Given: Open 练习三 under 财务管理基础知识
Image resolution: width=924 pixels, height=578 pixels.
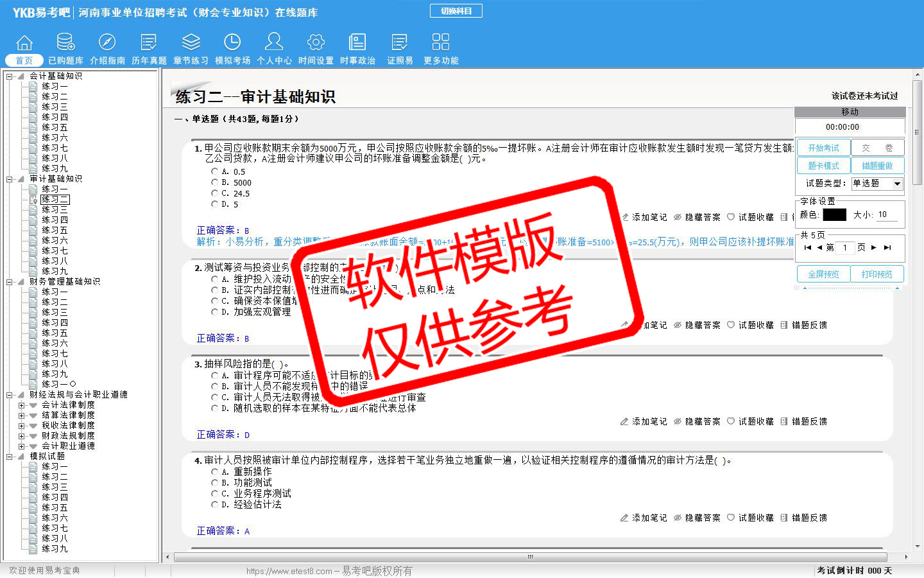Looking at the screenshot, I should (55, 312).
